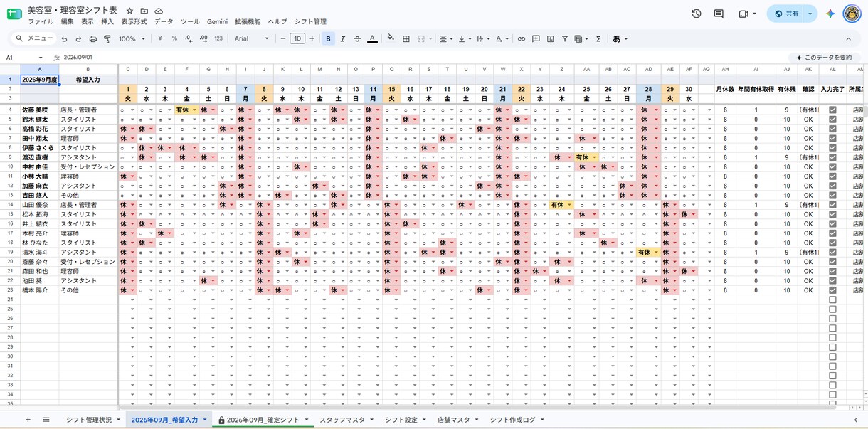This screenshot has height=429, width=868.
Task: Open the borders tool
Action: 406,39
